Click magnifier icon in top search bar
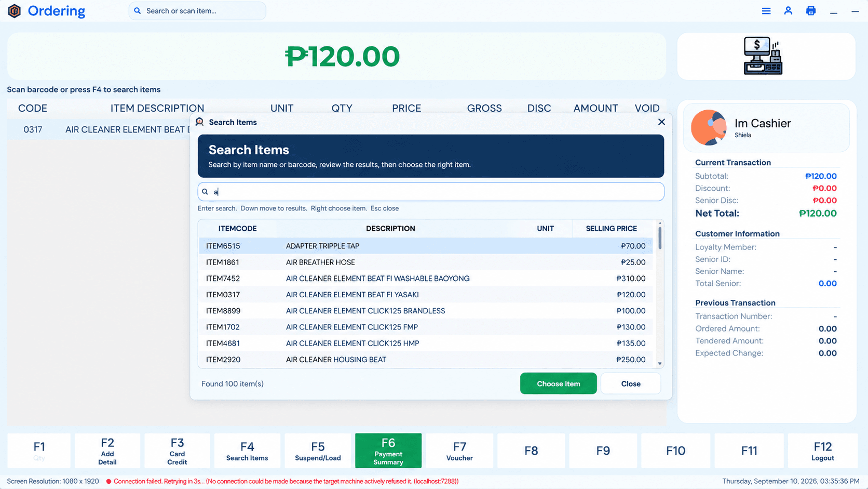The height and width of the screenshot is (489, 868). (x=138, y=11)
